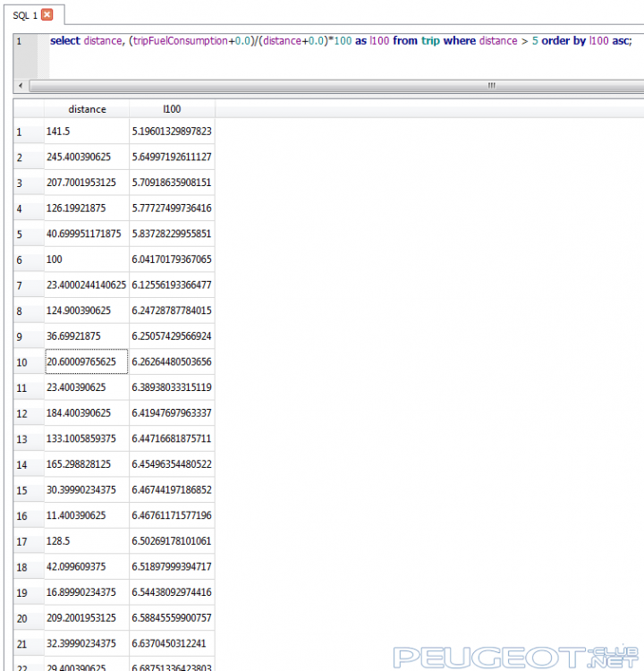Select distance cell 126.19921875
The width and height of the screenshot is (644, 671).
coord(87,208)
